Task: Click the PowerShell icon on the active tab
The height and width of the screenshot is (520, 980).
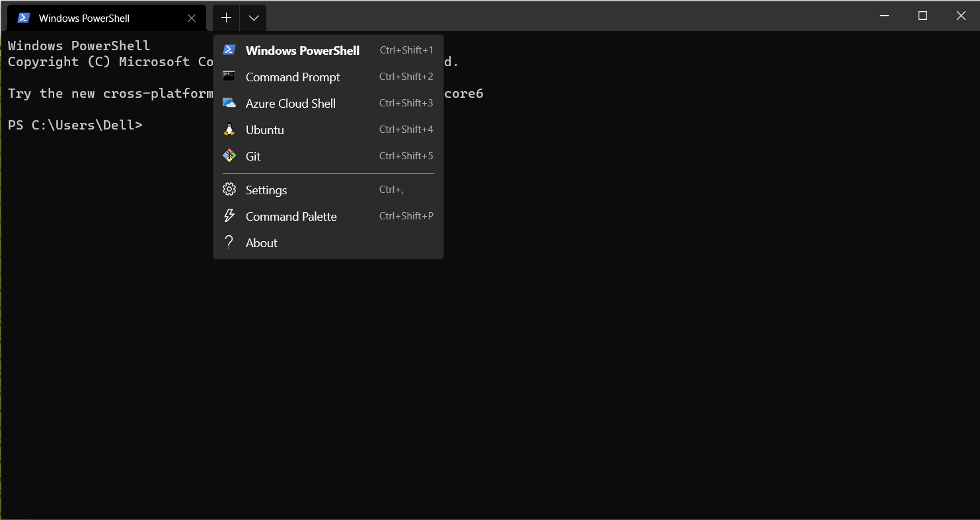Action: [x=23, y=17]
